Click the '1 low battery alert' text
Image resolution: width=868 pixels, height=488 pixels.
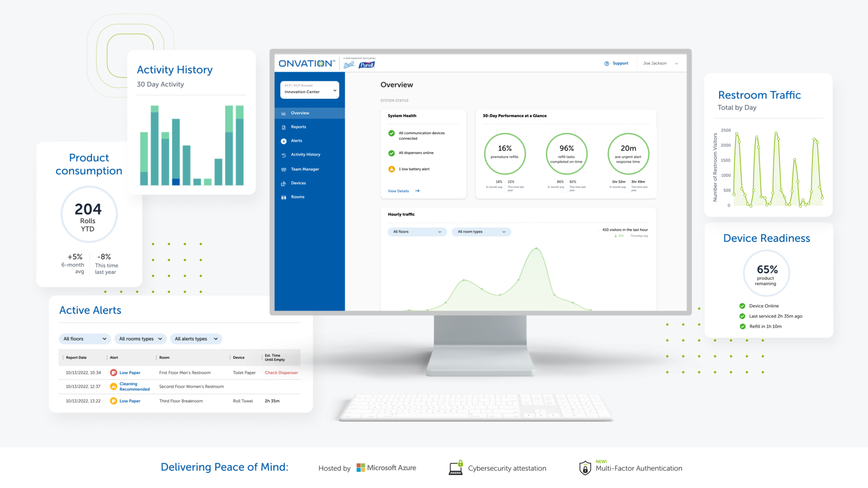point(414,169)
